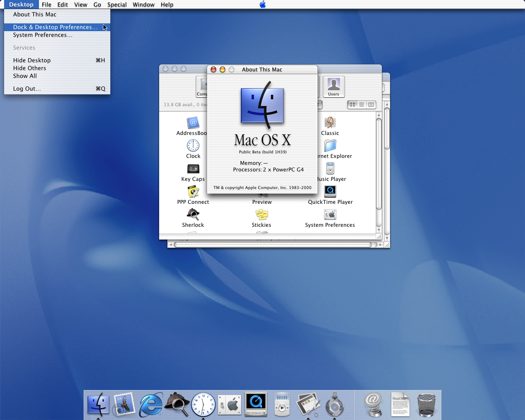Choose Log Out… from the menu
The image size is (525, 420).
(57, 89)
